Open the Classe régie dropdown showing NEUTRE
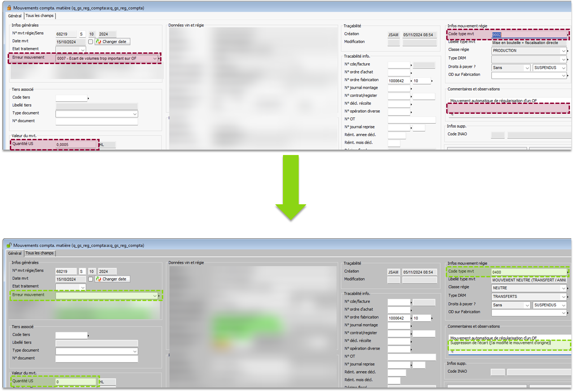 point(563,289)
